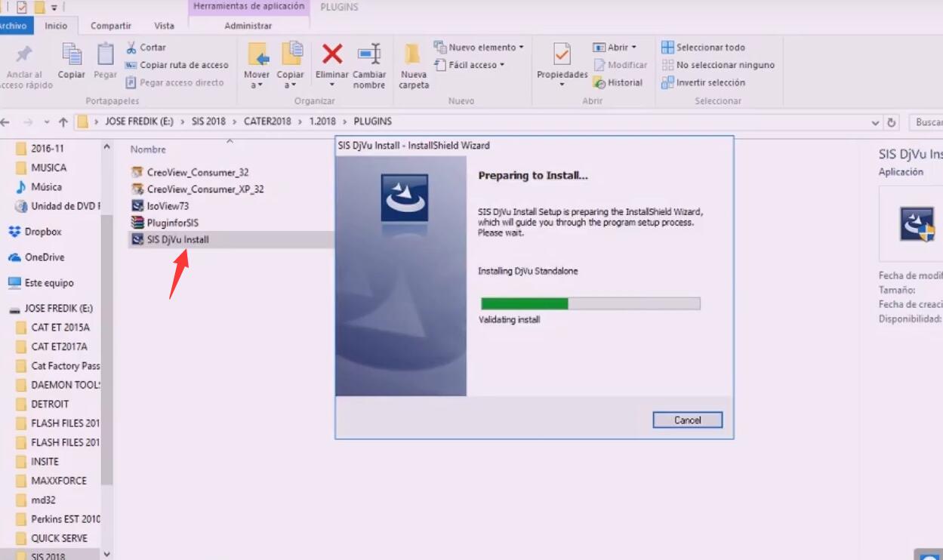Image resolution: width=943 pixels, height=560 pixels.
Task: Open the Abrir dropdown
Action: pos(615,47)
